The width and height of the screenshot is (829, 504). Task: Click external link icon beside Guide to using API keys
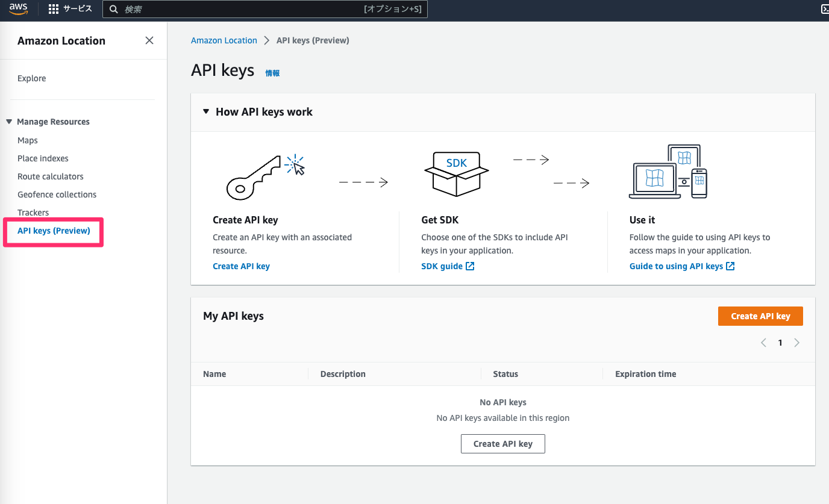[x=730, y=266]
